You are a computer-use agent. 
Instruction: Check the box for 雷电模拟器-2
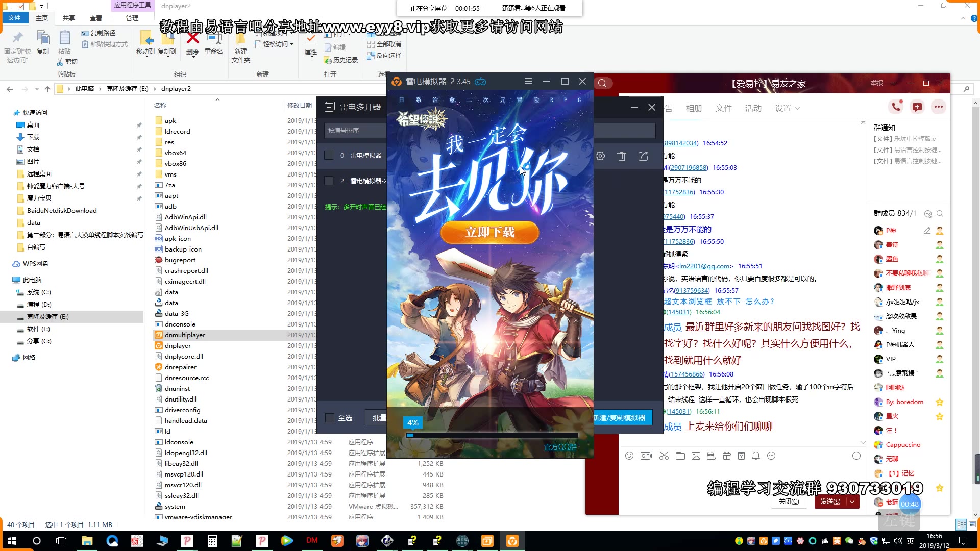(329, 181)
